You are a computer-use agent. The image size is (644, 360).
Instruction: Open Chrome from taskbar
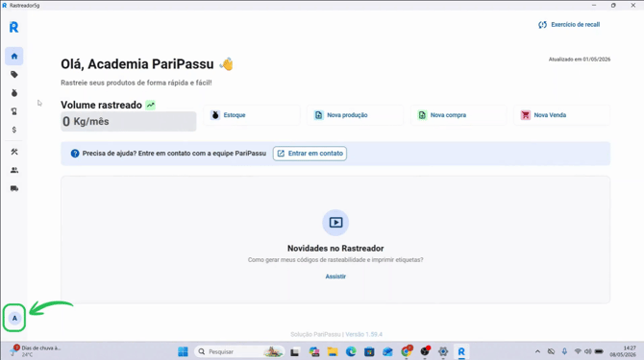click(407, 351)
